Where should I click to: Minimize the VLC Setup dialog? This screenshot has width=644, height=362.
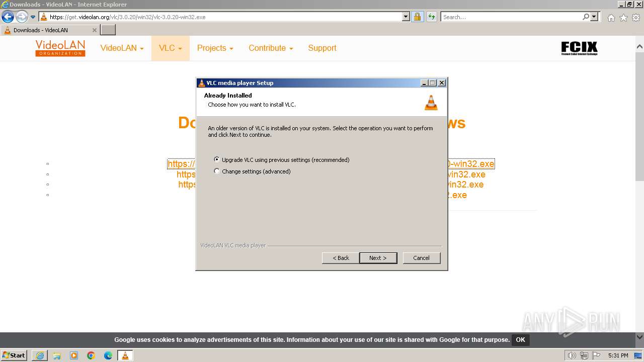coord(424,83)
